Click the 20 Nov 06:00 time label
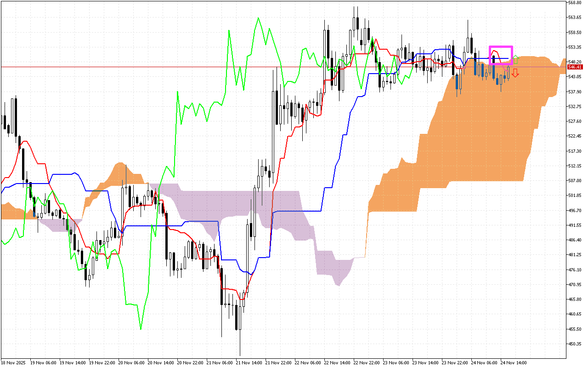The height and width of the screenshot is (368, 588). tap(132, 363)
